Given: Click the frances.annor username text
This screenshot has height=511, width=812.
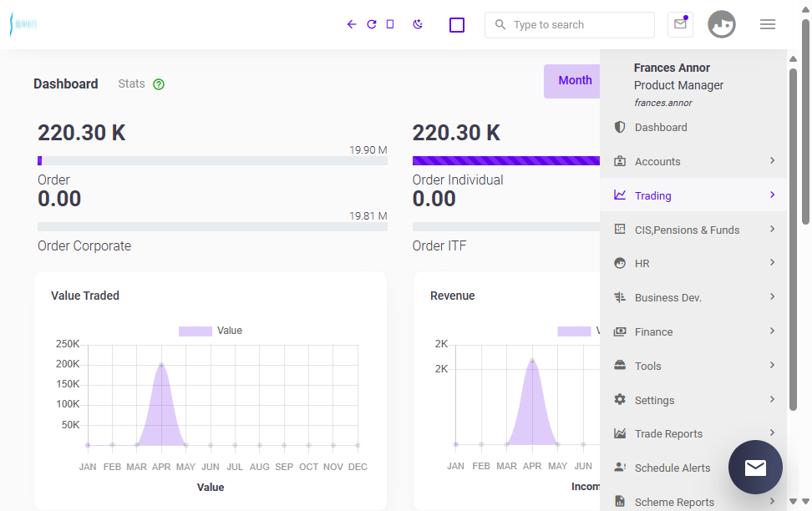Looking at the screenshot, I should point(662,103).
